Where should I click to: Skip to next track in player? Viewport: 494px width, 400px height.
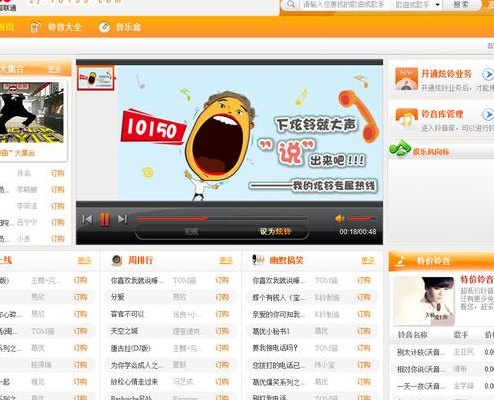coord(122,219)
